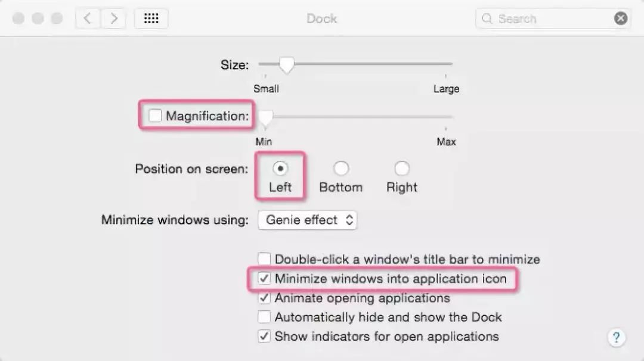Show all preferences grid icon
This screenshot has width=644, height=361.
[x=151, y=18]
